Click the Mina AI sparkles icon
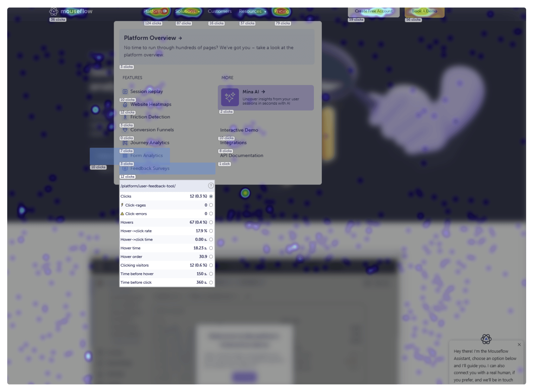 click(x=229, y=98)
